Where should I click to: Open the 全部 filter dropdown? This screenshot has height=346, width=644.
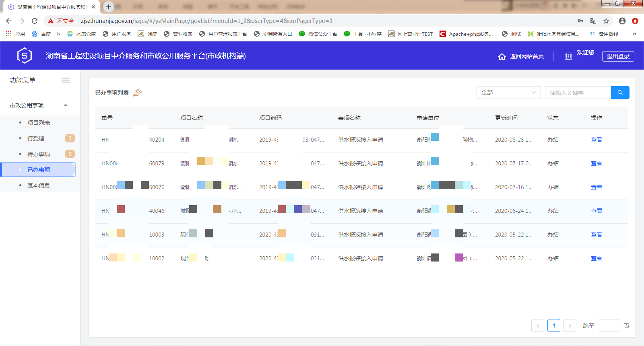(x=508, y=93)
